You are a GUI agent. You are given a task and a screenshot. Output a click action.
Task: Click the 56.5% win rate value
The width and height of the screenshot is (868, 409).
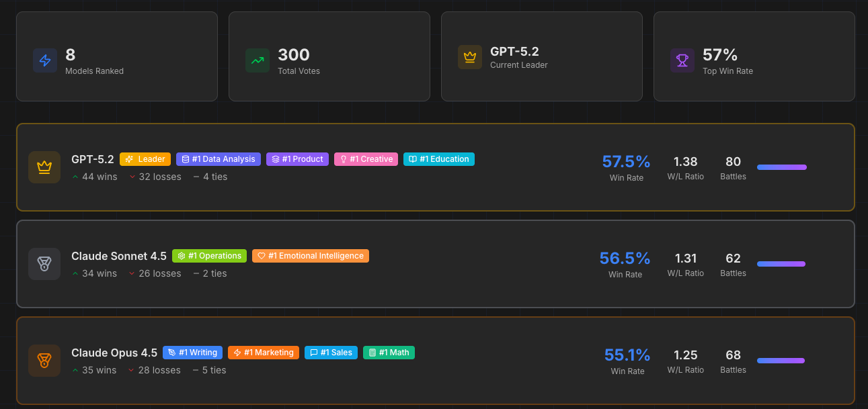pyautogui.click(x=625, y=259)
